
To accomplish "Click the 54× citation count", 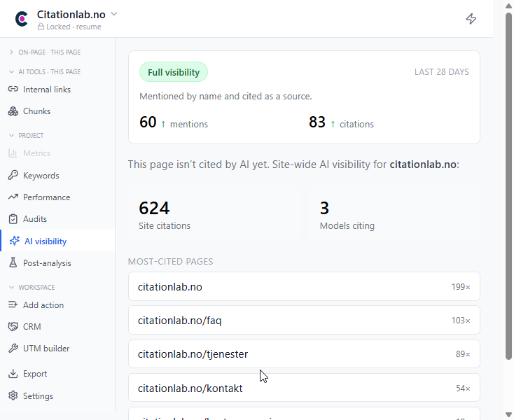I will point(463,388).
